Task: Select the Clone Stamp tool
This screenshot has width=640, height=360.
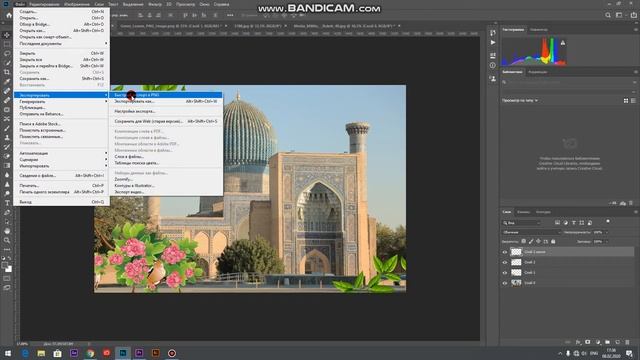Action: (7, 138)
